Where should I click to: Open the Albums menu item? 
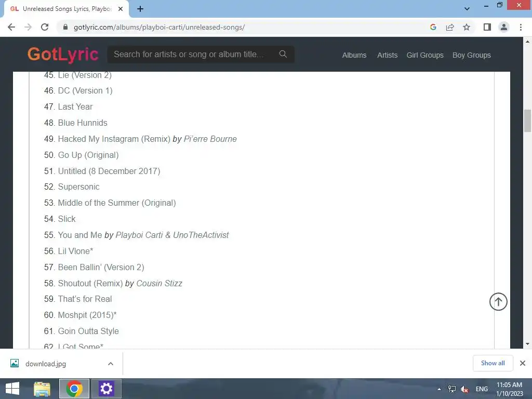pos(354,55)
